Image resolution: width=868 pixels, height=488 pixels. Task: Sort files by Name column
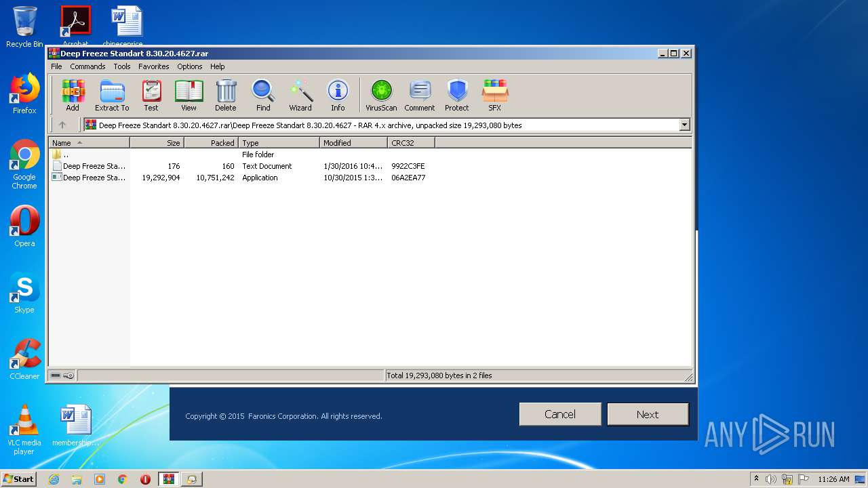coord(89,142)
